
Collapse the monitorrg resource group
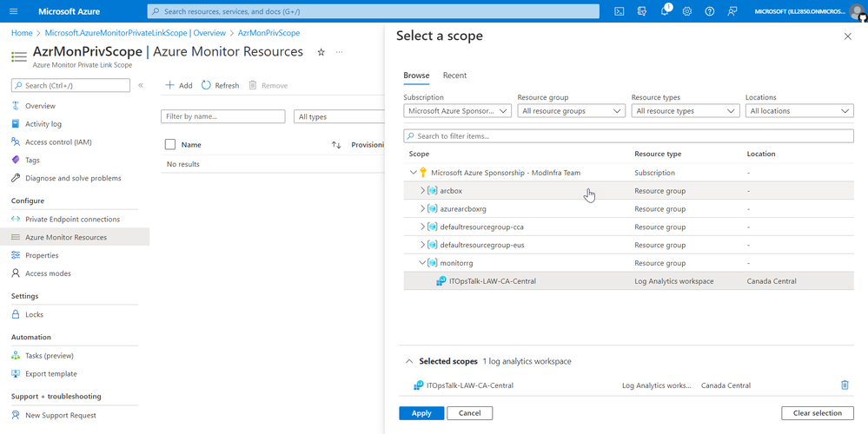(x=422, y=263)
